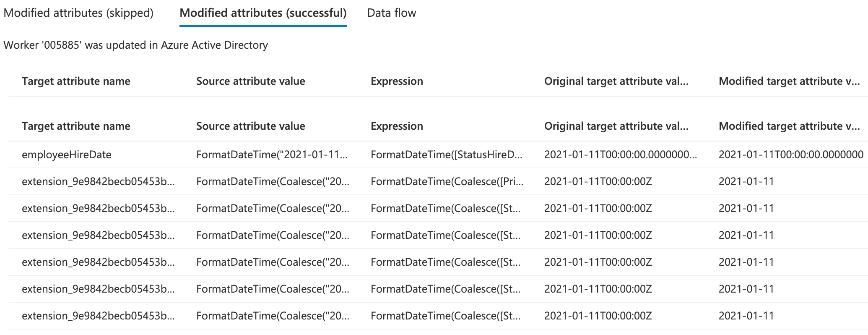The height and width of the screenshot is (335, 868).
Task: Select the first extension_9e9842becb05453b attribute row
Action: pyautogui.click(x=98, y=181)
